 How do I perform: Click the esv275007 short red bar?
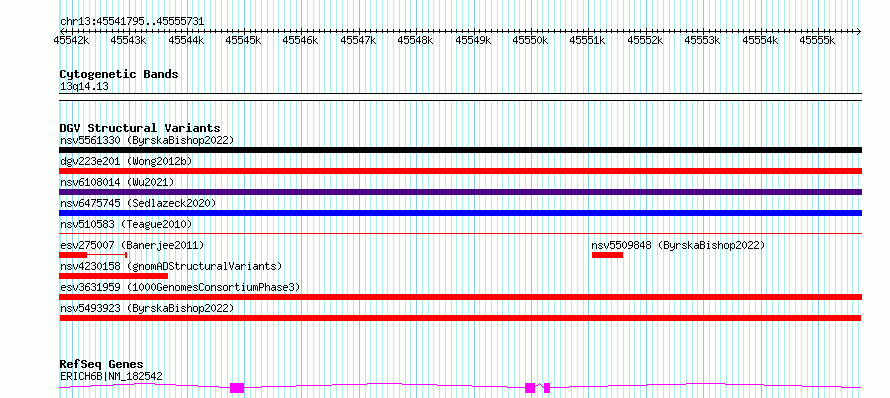coord(73,255)
